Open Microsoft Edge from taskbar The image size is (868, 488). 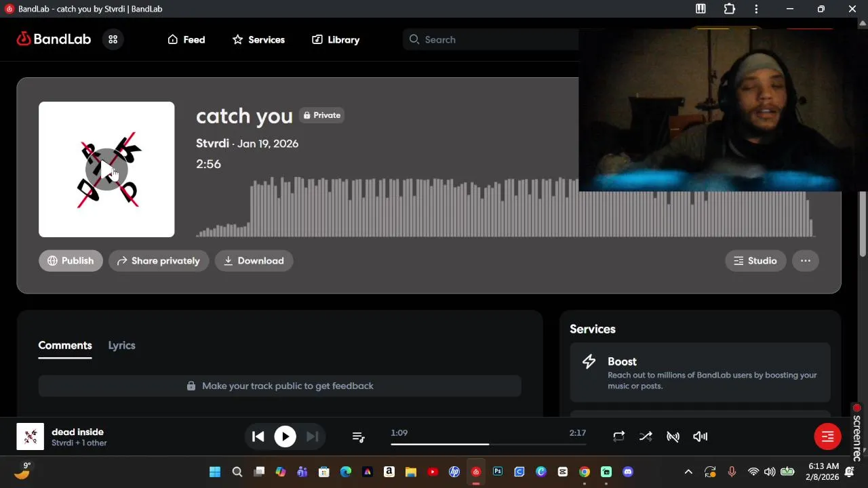346,472
